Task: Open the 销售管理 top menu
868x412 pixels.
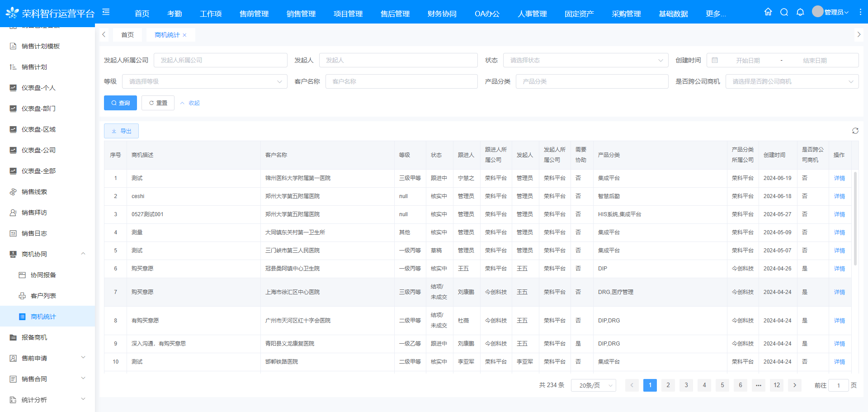Action: click(x=301, y=14)
